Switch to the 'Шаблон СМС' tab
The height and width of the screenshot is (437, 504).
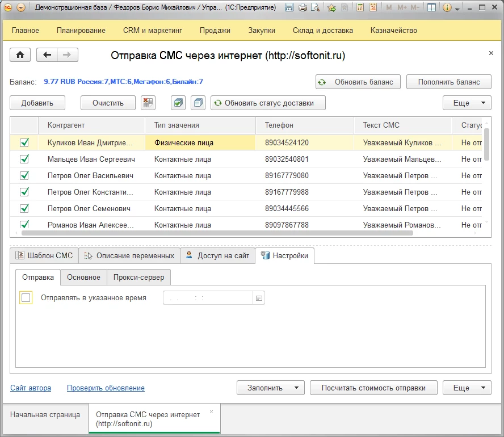click(44, 256)
